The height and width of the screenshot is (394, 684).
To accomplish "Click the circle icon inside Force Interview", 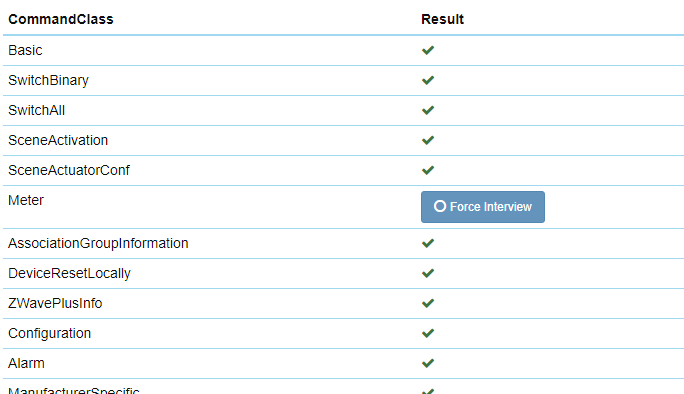I will [440, 206].
